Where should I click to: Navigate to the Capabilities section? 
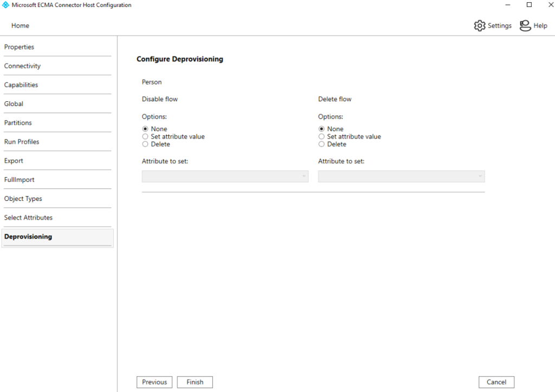tap(21, 84)
